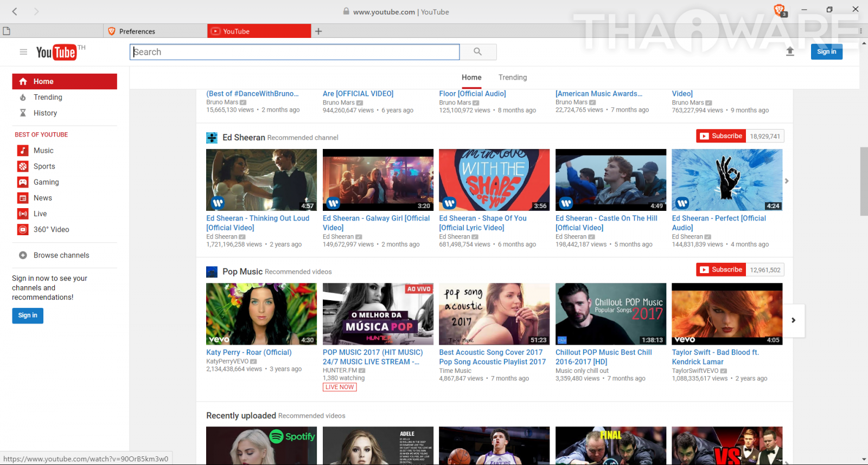The width and height of the screenshot is (868, 465).
Task: Click the News category icon in sidebar
Action: 23,198
